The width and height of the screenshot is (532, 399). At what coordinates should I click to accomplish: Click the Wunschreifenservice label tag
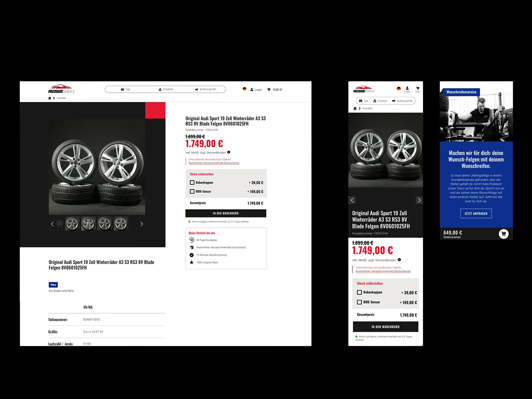pyautogui.click(x=461, y=92)
